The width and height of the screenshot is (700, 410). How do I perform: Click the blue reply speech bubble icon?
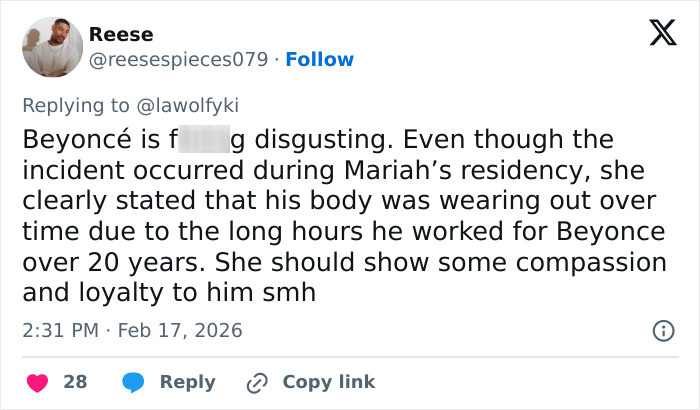tap(133, 382)
